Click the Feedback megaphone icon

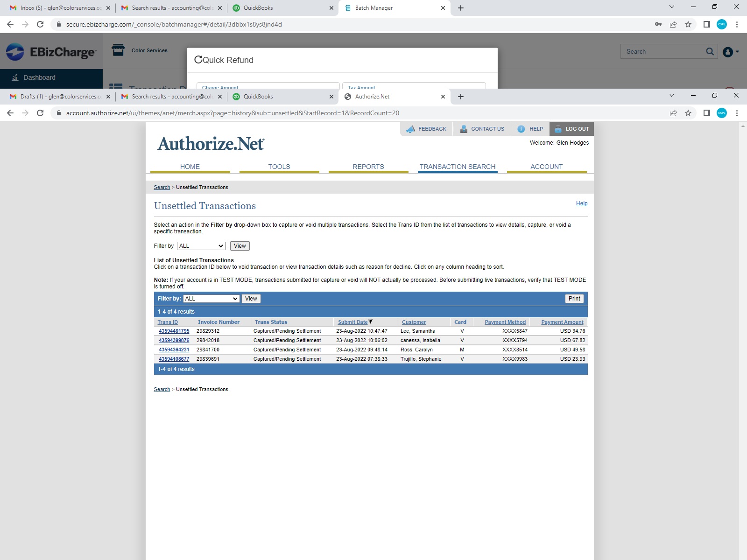pos(410,129)
